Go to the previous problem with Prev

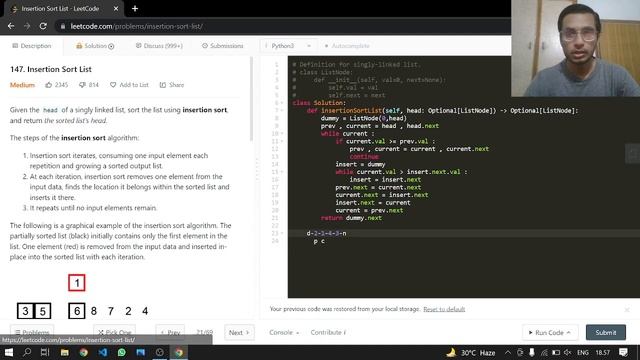coord(170,332)
